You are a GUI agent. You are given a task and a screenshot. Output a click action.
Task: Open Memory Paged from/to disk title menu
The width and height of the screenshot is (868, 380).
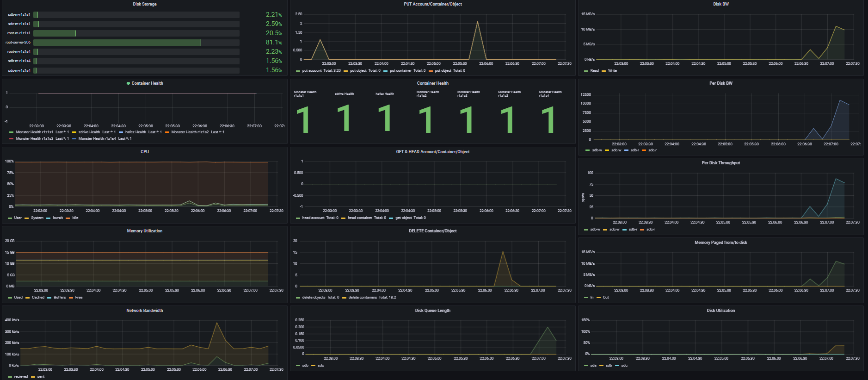(x=721, y=243)
